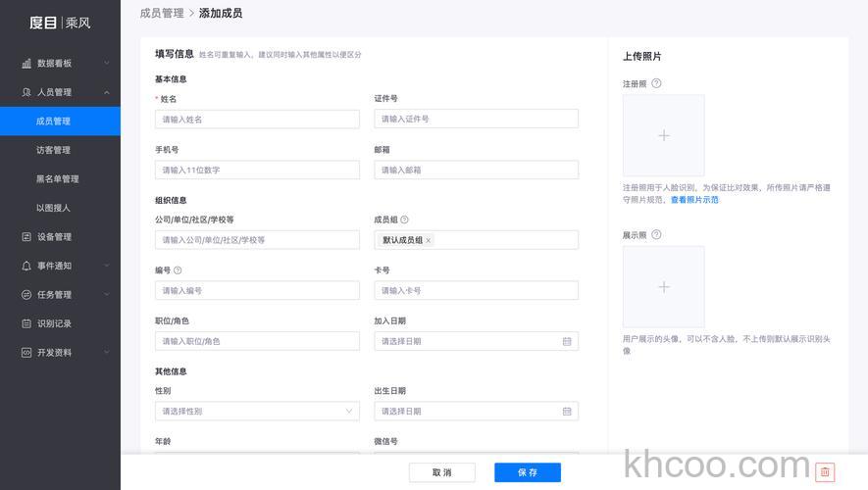Viewport: 868px width, 490px height.
Task: Click the 任务管理 icon in sidebar
Action: click(x=26, y=295)
